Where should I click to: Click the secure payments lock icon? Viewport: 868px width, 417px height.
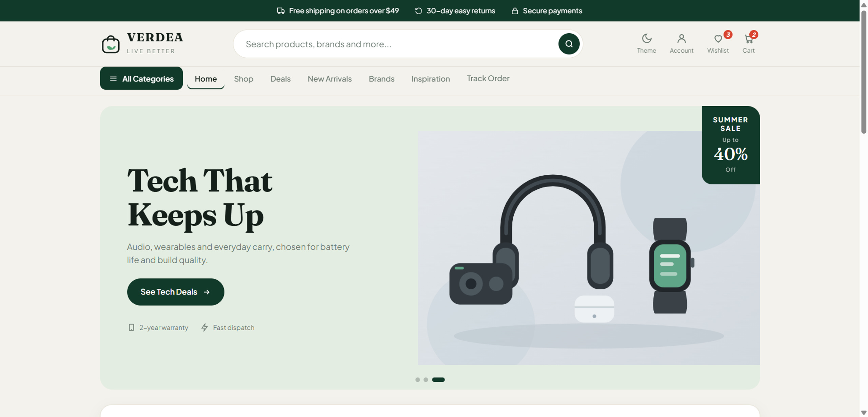point(514,11)
